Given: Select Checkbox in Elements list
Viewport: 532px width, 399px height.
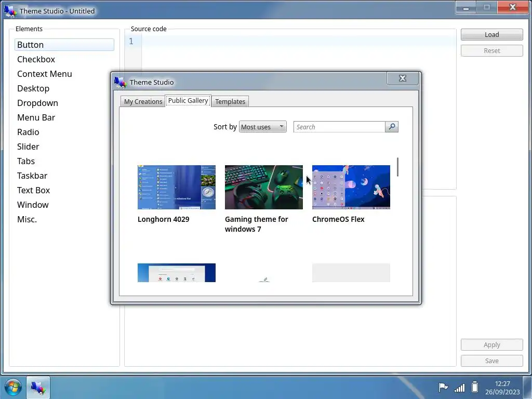Looking at the screenshot, I should [64, 59].
